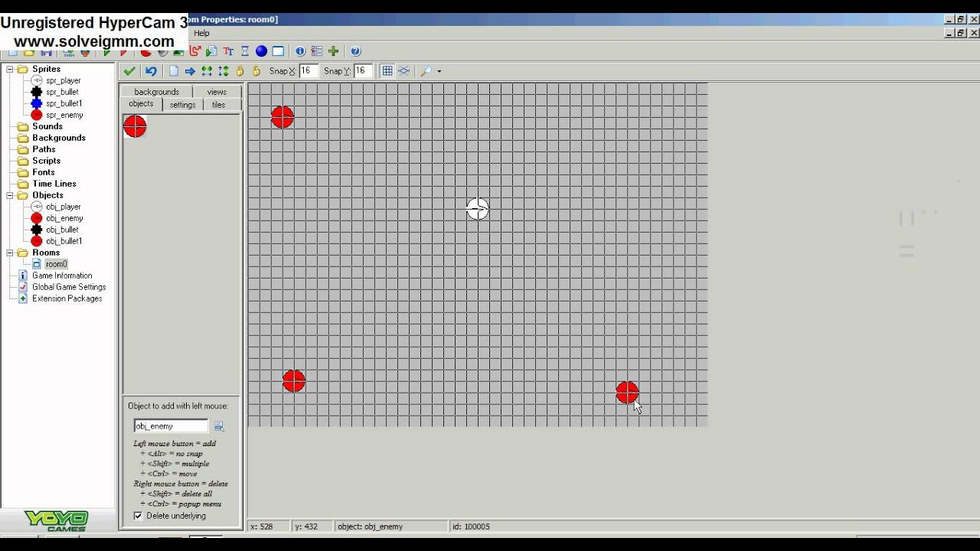980x551 pixels.
Task: Select spr_bullet1 in the Sprites tree
Action: pos(64,103)
